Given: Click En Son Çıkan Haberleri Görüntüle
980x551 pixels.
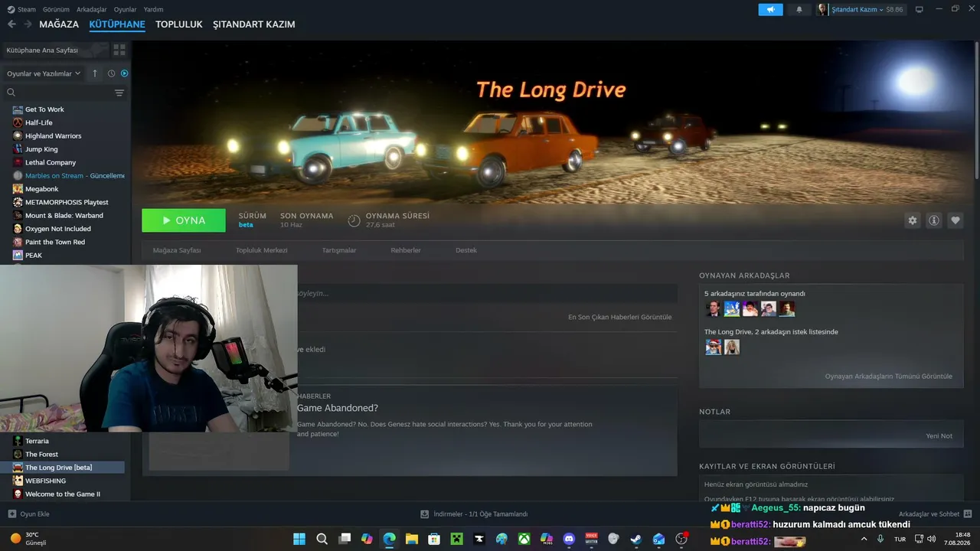Looking at the screenshot, I should (x=620, y=317).
